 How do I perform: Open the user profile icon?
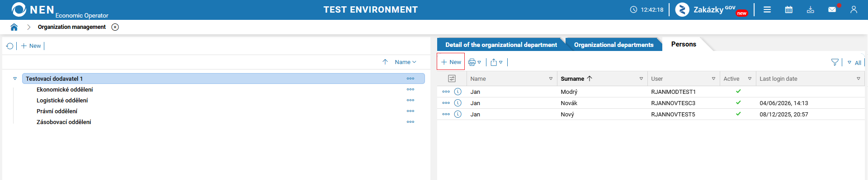click(854, 9)
